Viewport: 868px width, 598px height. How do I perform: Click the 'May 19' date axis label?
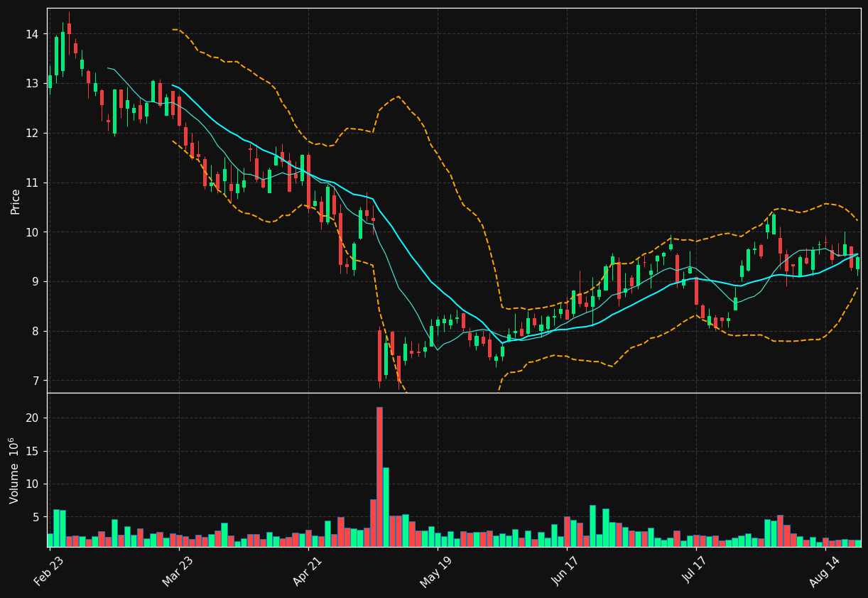coord(435,571)
